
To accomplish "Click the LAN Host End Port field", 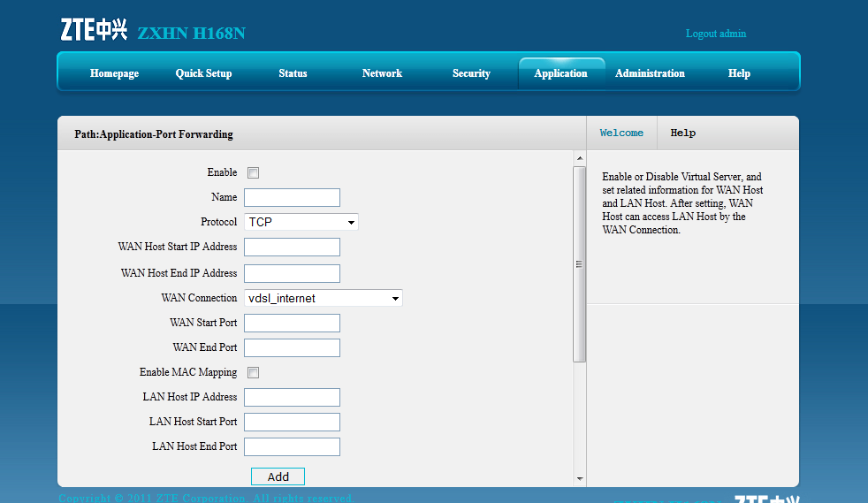I will tap(292, 446).
